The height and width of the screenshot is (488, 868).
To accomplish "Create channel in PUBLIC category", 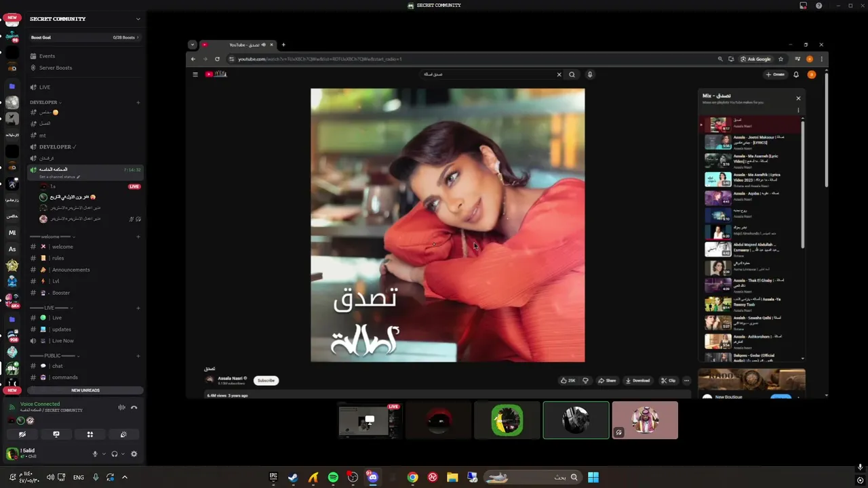I will [138, 356].
